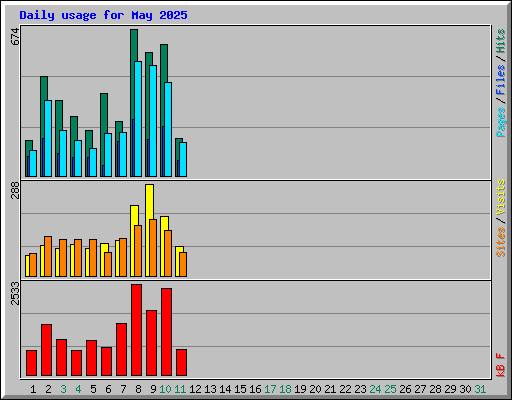Click the yellow 'Visits' legend label

tap(501, 198)
